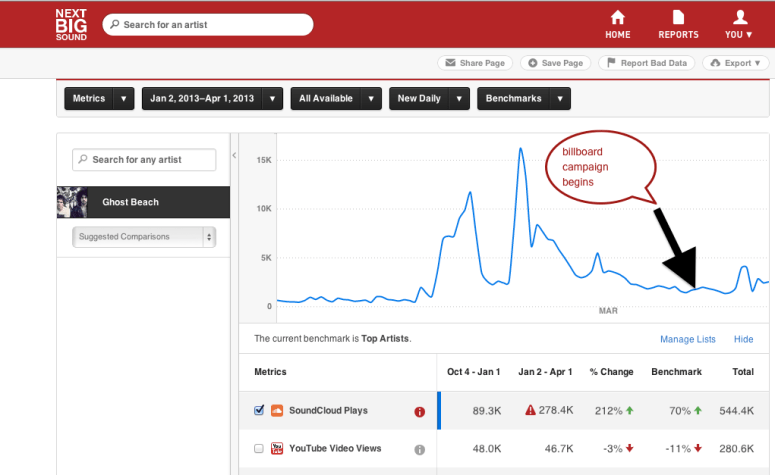The width and height of the screenshot is (775, 475).
Task: Click the Share Page button
Action: (475, 63)
